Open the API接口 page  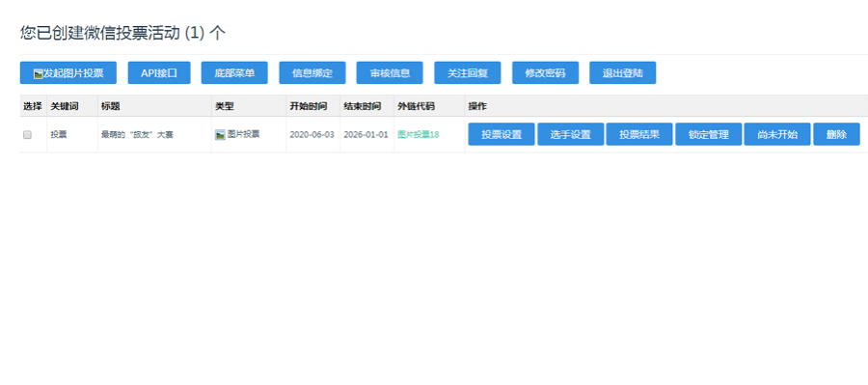tap(159, 72)
